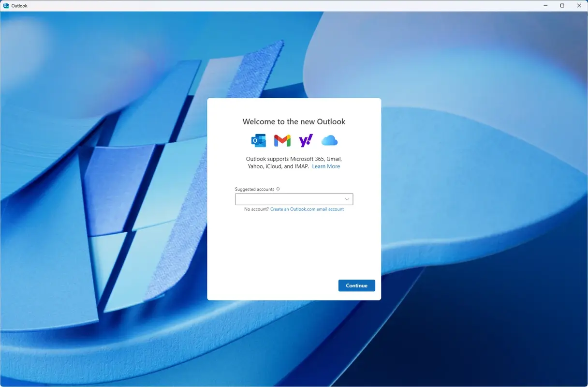The width and height of the screenshot is (588, 387).
Task: Toggle the info circle beside Suggested accounts
Action: click(x=278, y=189)
